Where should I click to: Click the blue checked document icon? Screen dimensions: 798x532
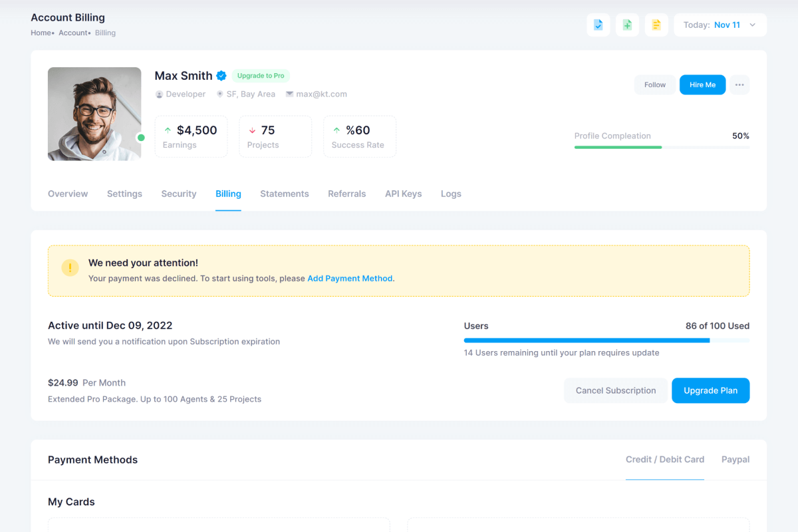(598, 25)
